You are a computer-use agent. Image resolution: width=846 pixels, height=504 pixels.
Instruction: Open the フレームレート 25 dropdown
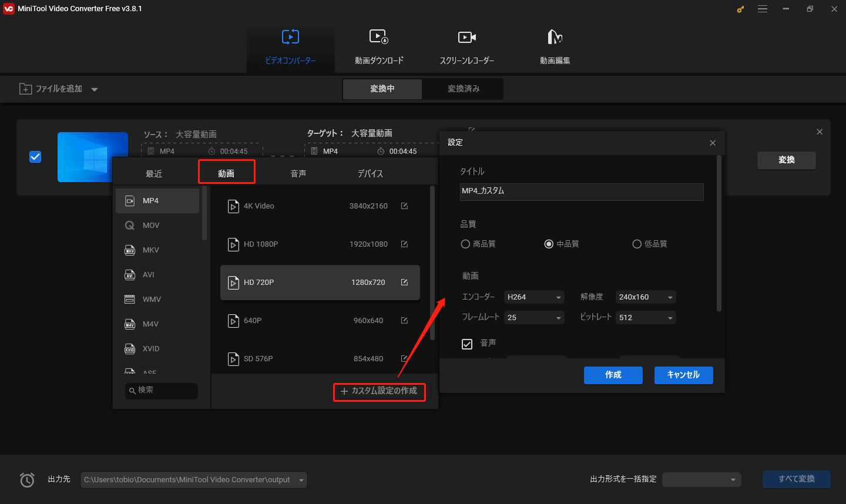click(x=535, y=318)
